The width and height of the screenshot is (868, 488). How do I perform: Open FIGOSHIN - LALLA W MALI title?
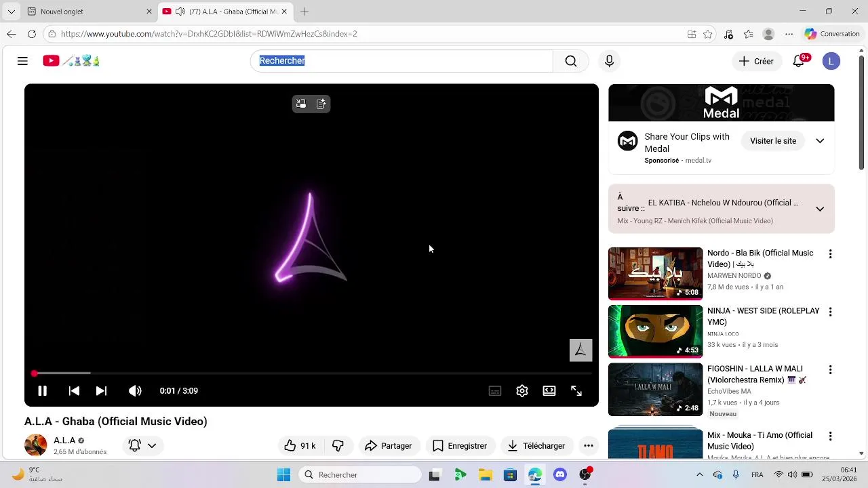[x=757, y=375]
